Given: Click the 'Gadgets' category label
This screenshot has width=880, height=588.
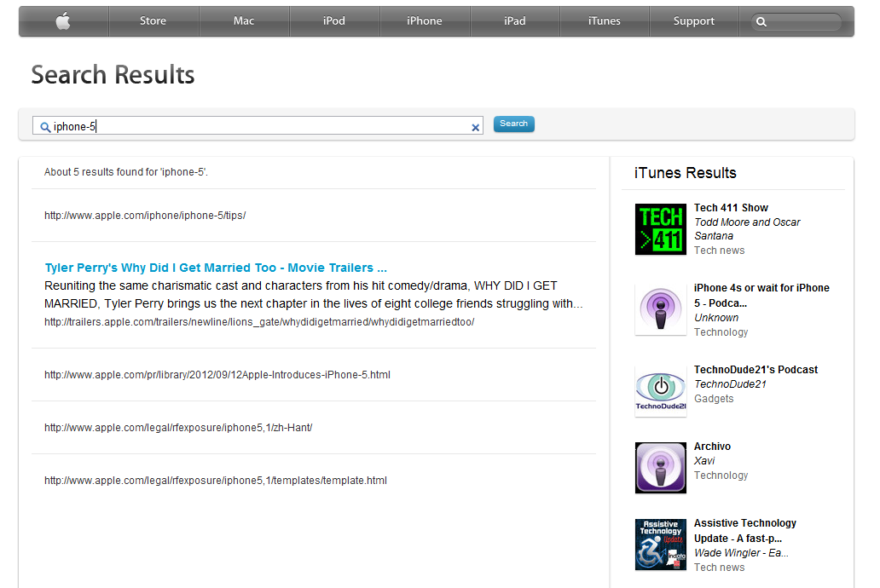Looking at the screenshot, I should click(x=714, y=399).
